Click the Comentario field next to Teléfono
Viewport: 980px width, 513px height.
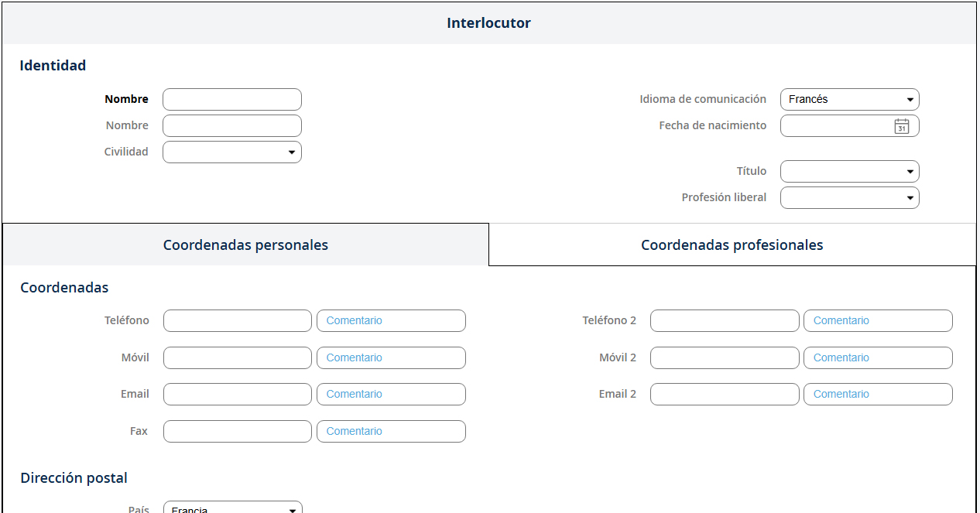point(391,321)
